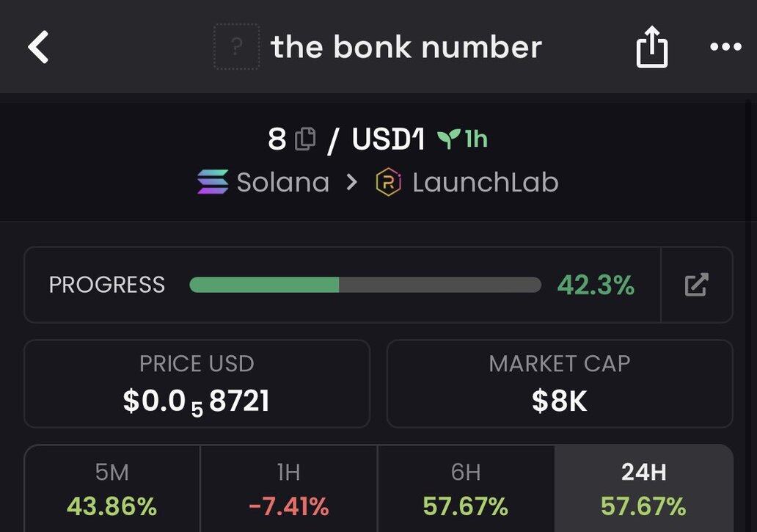
Task: Select the 24H timeframe tab
Action: pos(644,489)
